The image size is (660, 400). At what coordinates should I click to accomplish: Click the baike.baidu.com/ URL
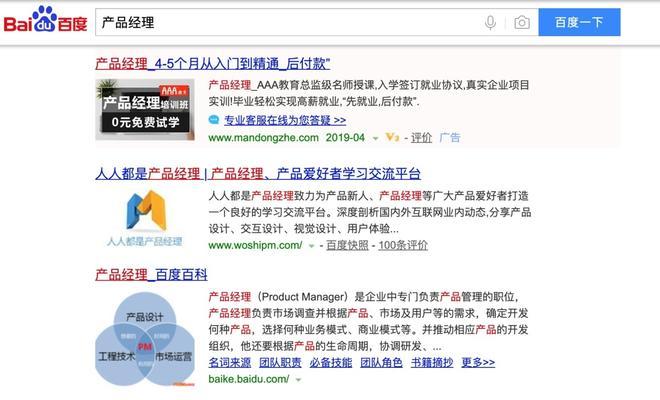coord(249,379)
